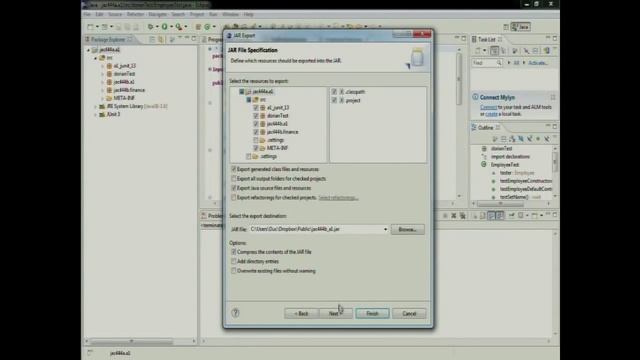
Task: Open the JAR file path dropdown
Action: [385, 229]
